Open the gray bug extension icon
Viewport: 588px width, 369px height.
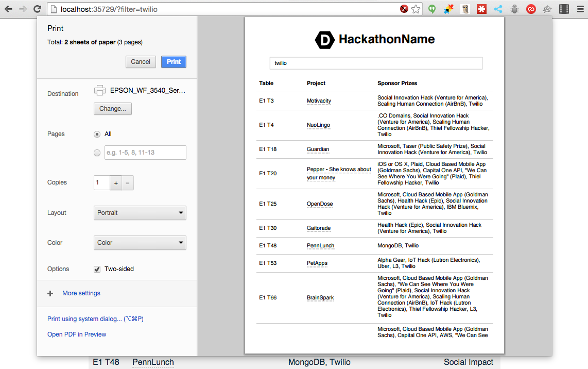click(514, 9)
